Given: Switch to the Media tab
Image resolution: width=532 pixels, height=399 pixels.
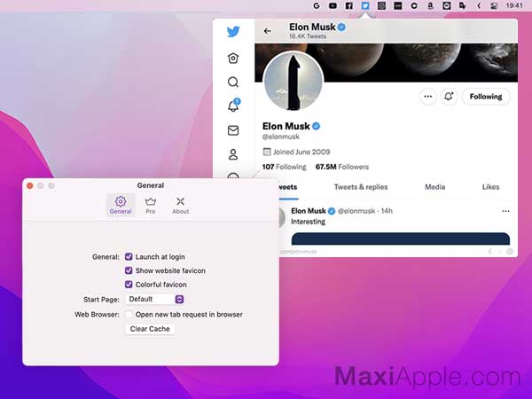Looking at the screenshot, I should [x=434, y=187].
